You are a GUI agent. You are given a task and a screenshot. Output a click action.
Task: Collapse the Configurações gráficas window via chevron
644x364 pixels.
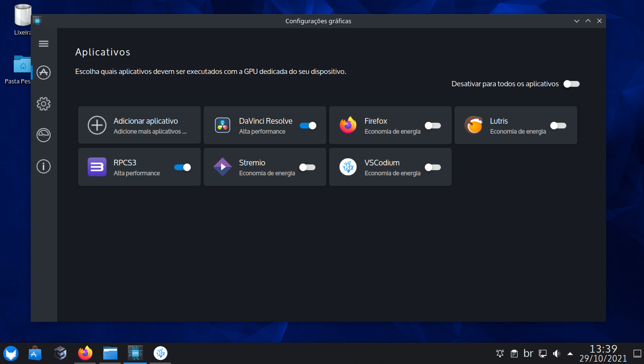point(576,21)
